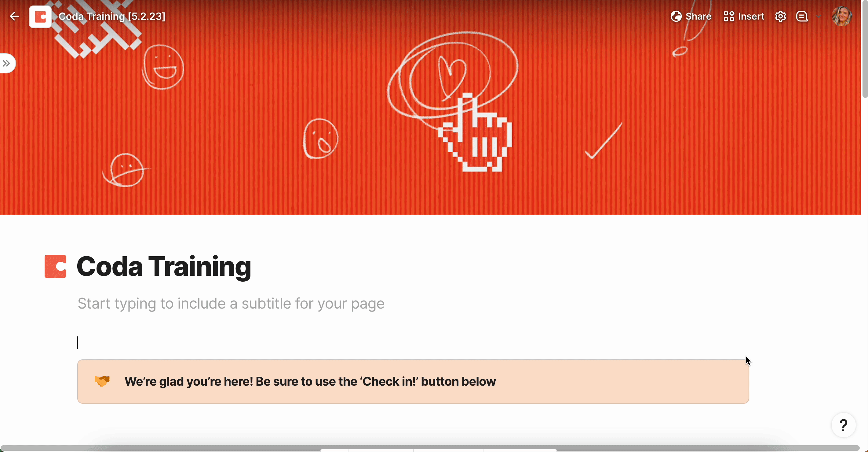Screen dimensions: 868x452
Task: Open document Settings gear icon
Action: click(780, 16)
